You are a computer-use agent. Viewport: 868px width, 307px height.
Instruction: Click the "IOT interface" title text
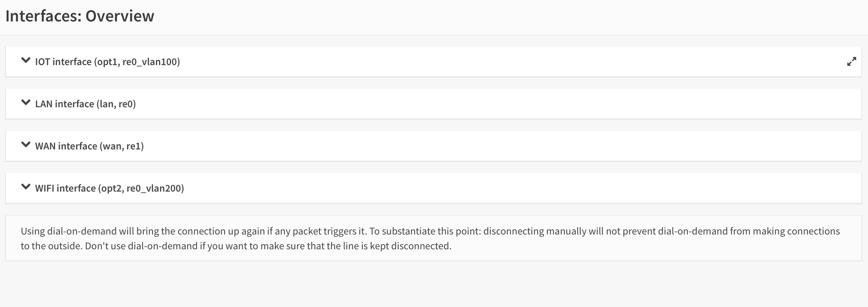point(63,62)
